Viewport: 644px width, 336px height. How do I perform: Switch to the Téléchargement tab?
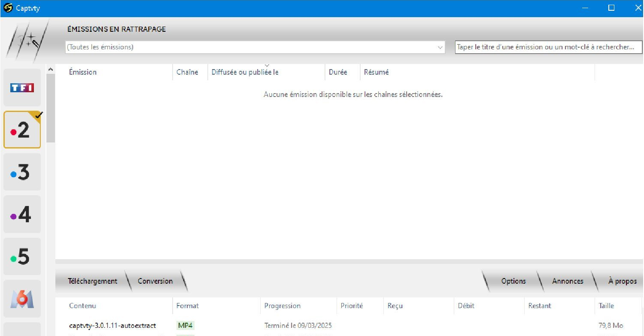click(x=92, y=282)
